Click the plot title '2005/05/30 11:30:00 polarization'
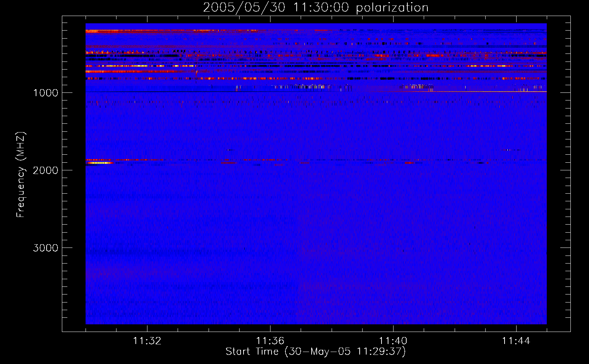The image size is (589, 364). 316,8
